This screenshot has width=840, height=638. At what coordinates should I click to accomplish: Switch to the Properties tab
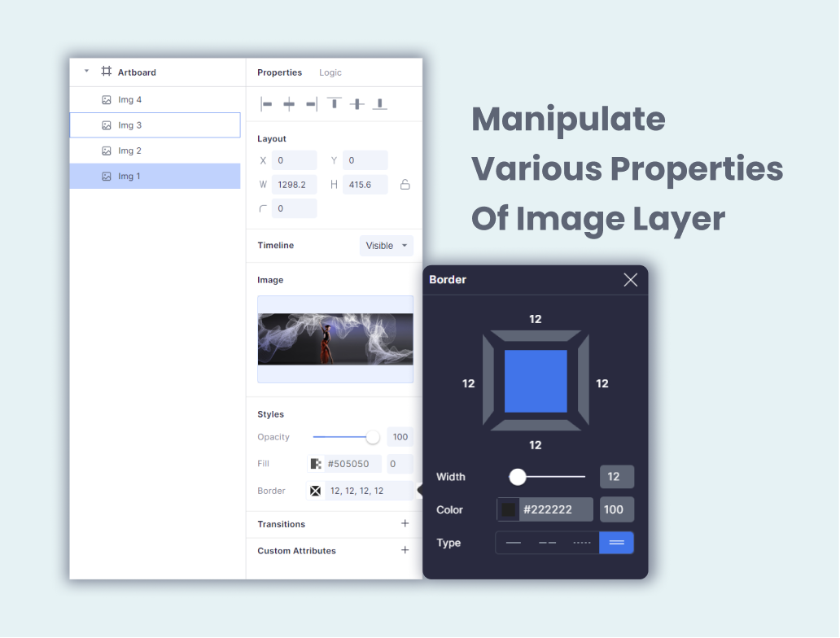pos(280,72)
